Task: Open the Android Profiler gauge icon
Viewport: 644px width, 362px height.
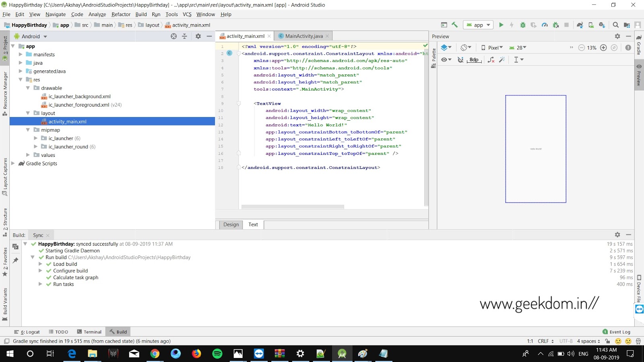Action: pyautogui.click(x=545, y=25)
